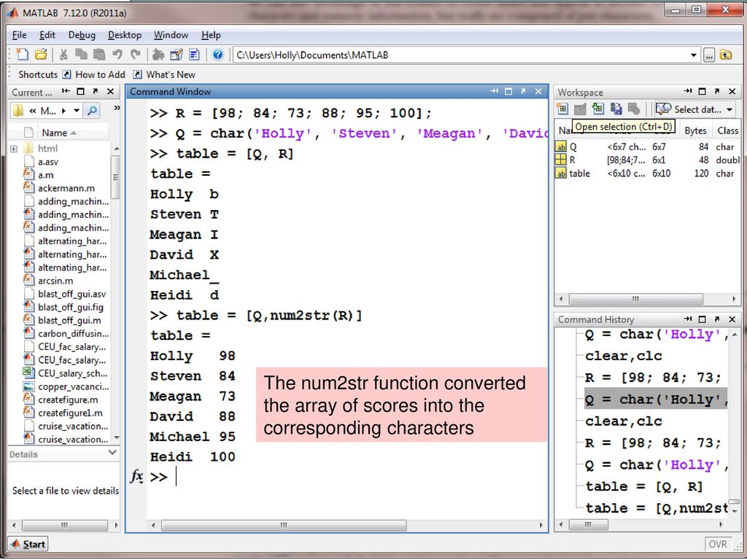Click 'table = [Q, R]' in Command History

point(643,486)
